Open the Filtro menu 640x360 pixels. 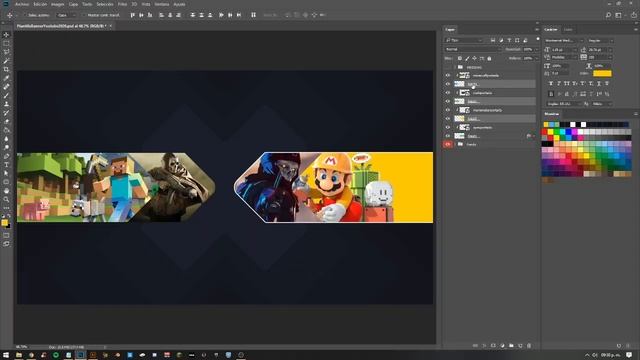pos(122,4)
